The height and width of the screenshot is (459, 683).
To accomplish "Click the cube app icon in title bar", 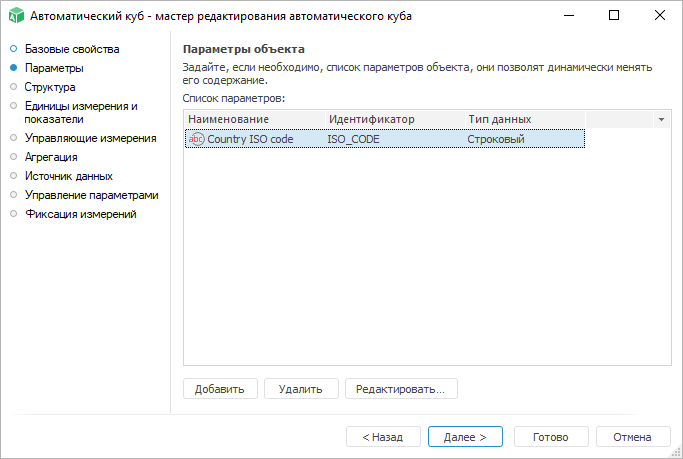I will click(16, 16).
